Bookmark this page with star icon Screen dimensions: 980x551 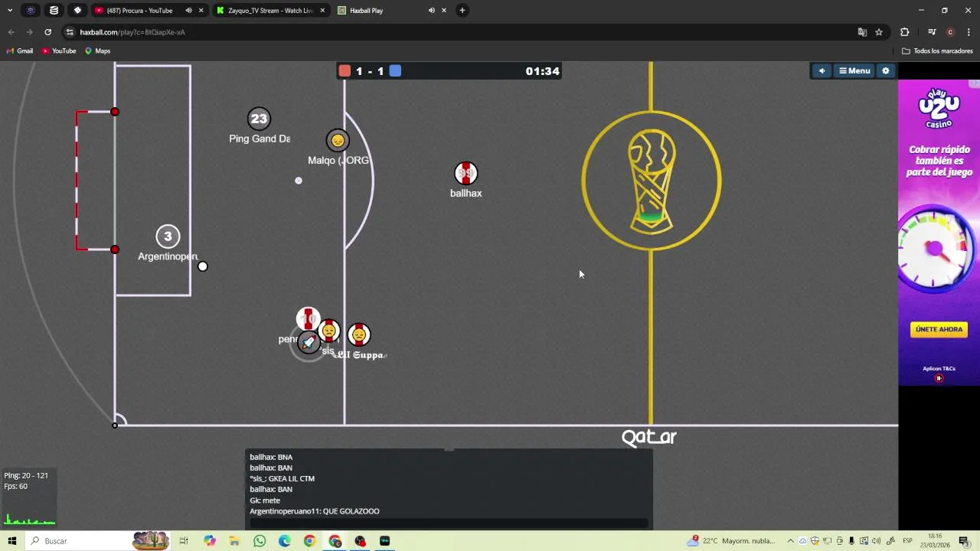click(x=879, y=32)
